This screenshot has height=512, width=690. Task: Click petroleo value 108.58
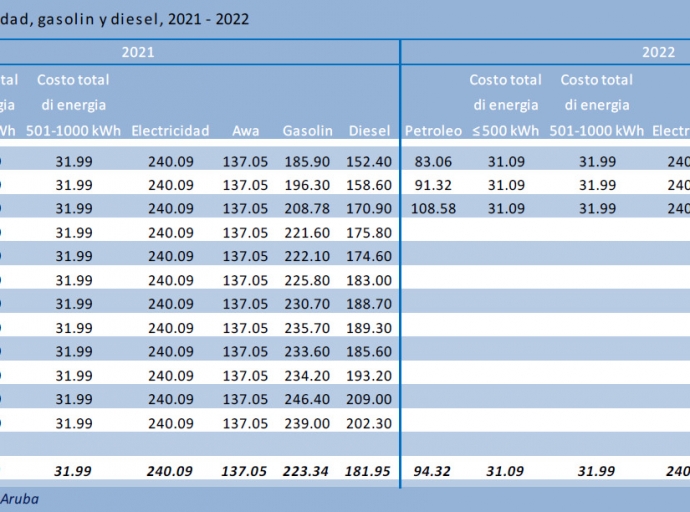pos(433,208)
